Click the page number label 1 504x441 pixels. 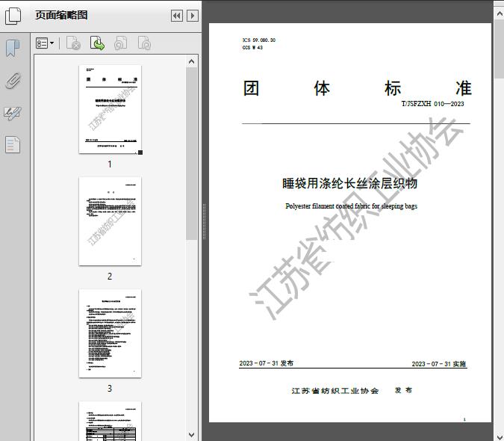tap(110, 164)
